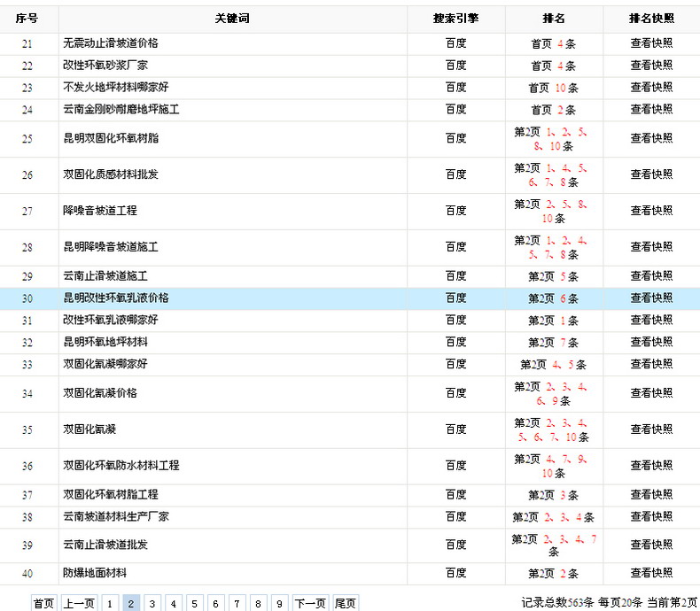The width and height of the screenshot is (700, 611).
Task: Go to 下一页 next page
Action: (311, 603)
